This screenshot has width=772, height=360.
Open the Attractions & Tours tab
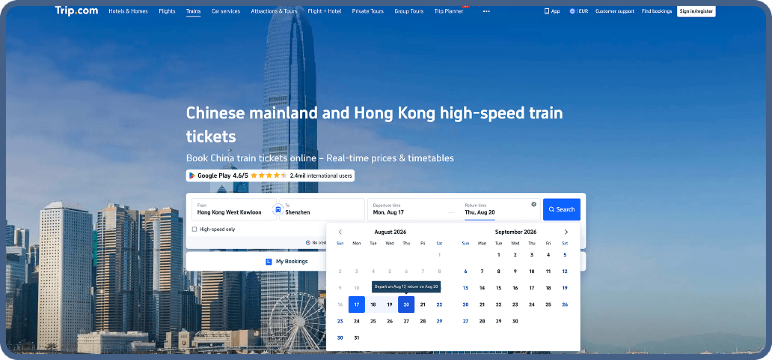tap(273, 11)
